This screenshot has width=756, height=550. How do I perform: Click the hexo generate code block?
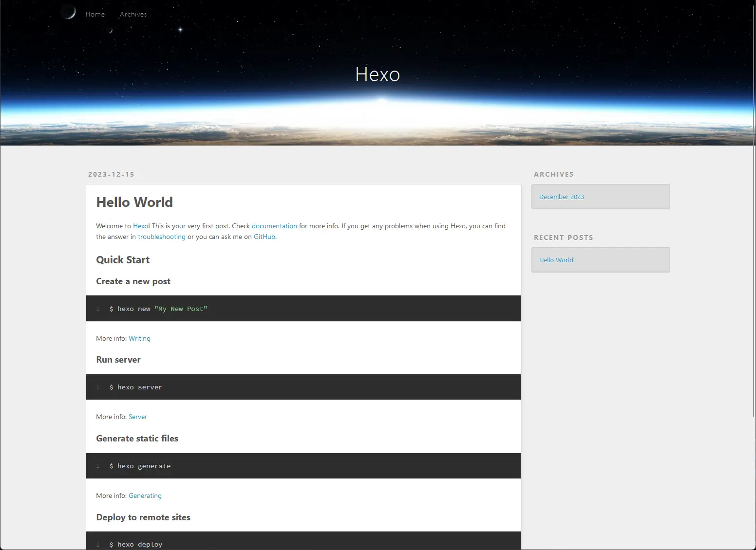coord(303,466)
